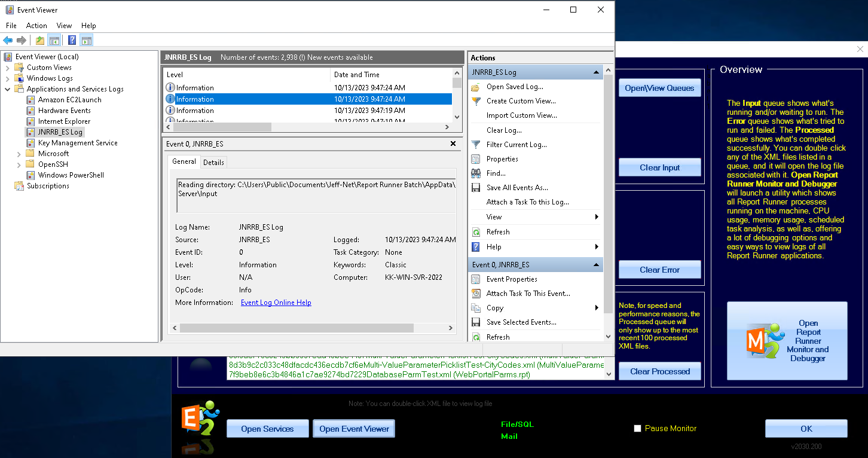
Task: Collapse the JNRRB_ES Log actions section header
Action: (x=596, y=72)
